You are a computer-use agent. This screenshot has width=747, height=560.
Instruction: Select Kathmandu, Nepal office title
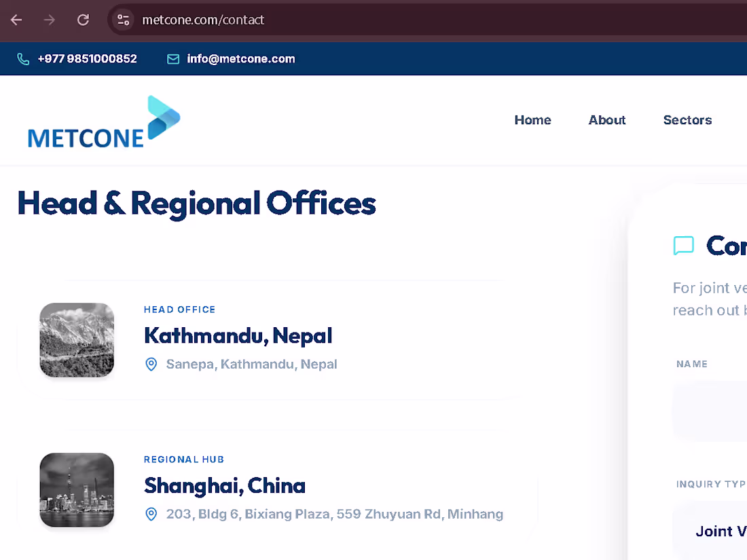(x=238, y=336)
